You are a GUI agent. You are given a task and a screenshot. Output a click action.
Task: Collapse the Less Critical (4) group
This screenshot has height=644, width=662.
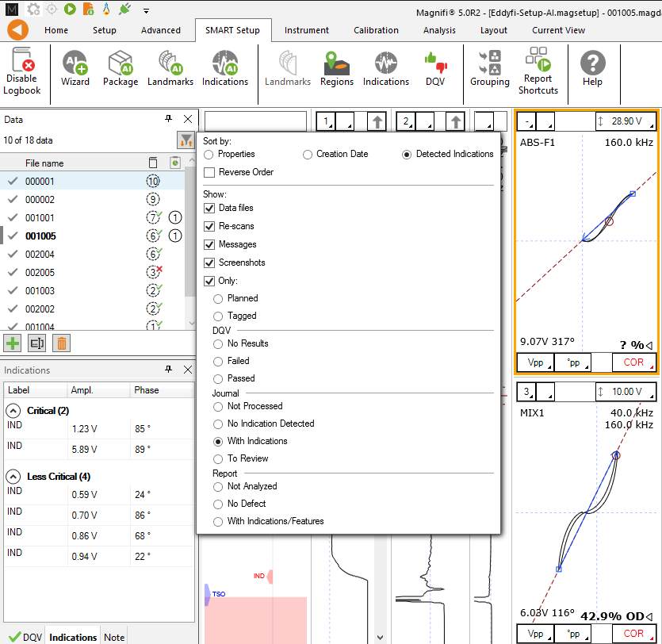point(13,477)
